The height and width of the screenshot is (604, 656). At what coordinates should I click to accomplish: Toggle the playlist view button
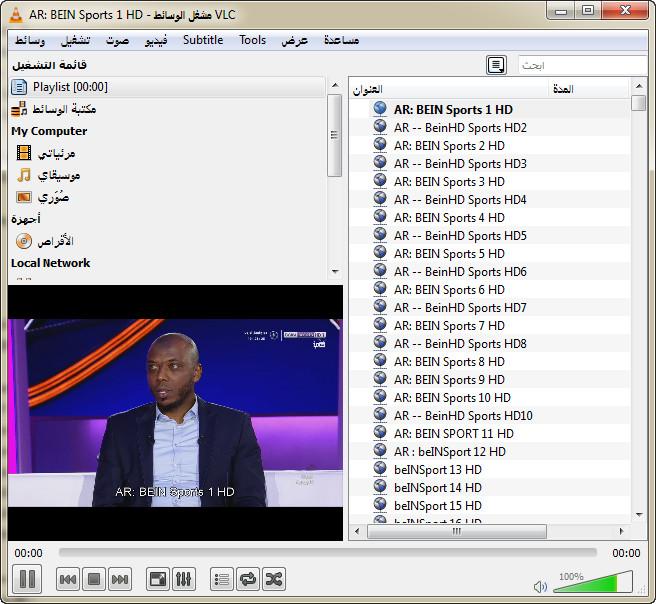(x=222, y=579)
